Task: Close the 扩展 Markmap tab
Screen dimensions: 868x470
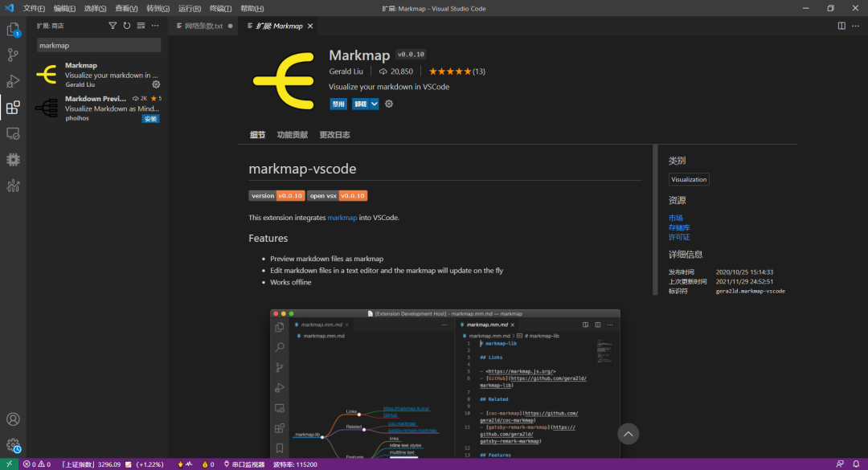Action: [310, 26]
